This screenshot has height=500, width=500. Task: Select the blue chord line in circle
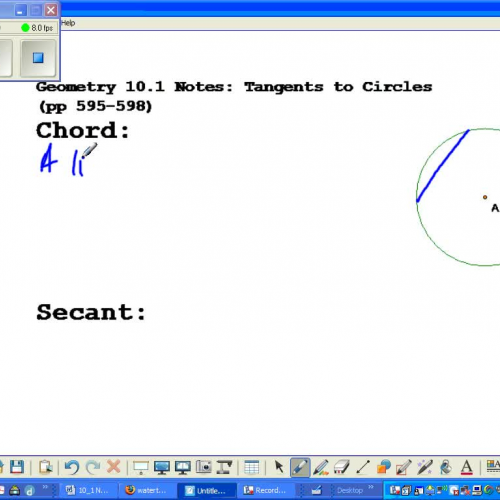click(x=443, y=166)
